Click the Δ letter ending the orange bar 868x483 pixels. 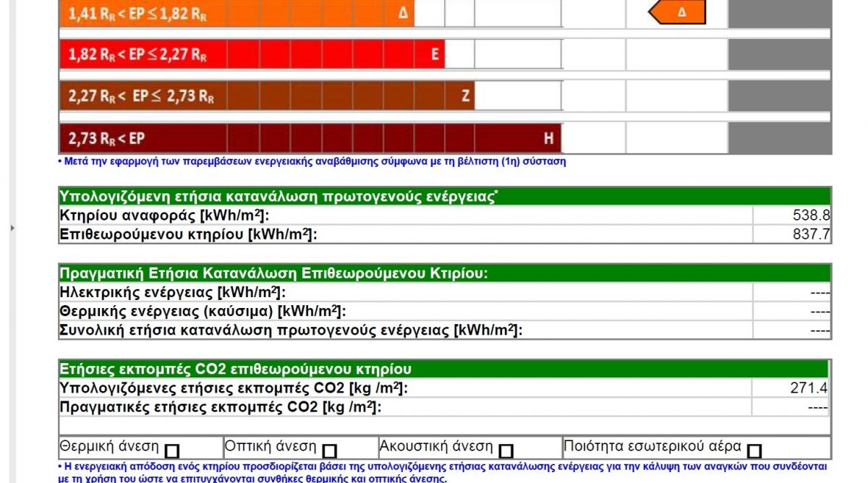(403, 13)
